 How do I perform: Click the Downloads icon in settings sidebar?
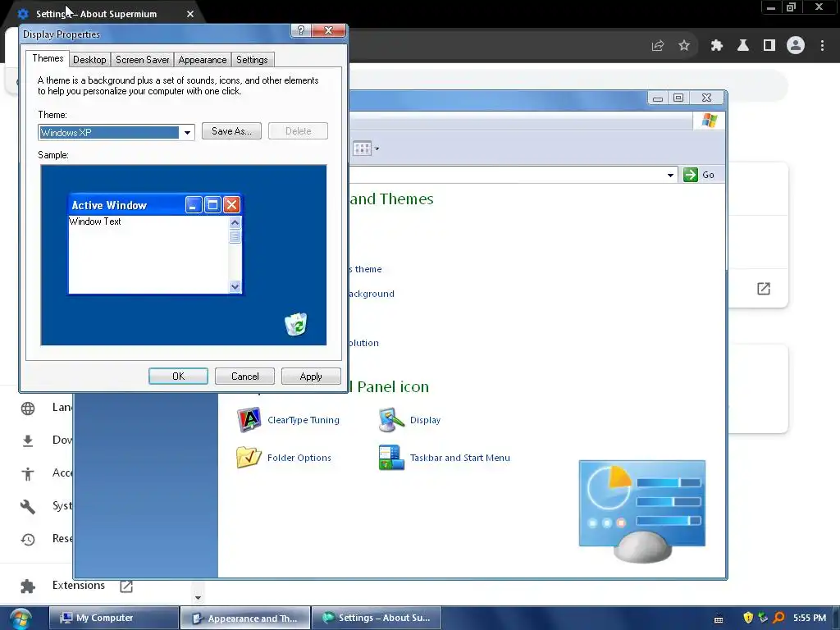28,441
